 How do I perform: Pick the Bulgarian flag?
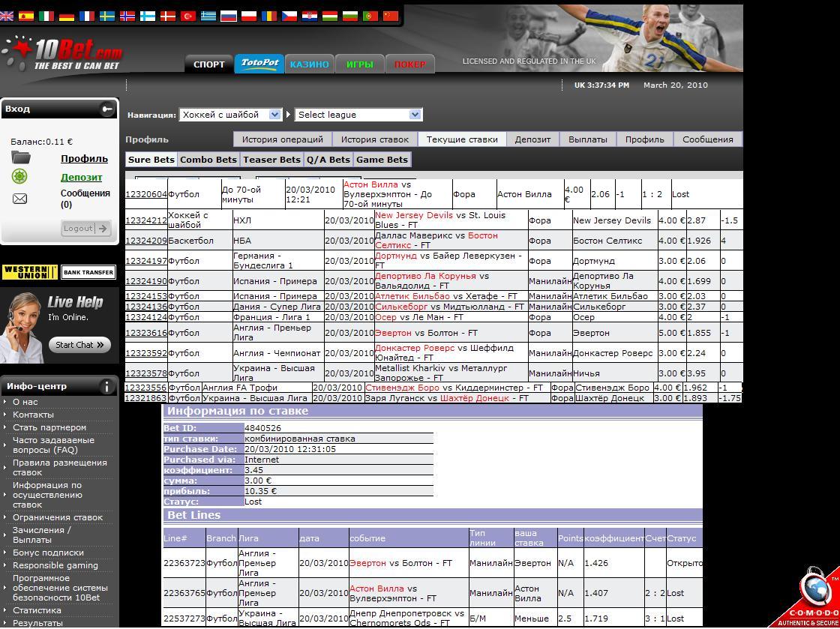[x=350, y=16]
